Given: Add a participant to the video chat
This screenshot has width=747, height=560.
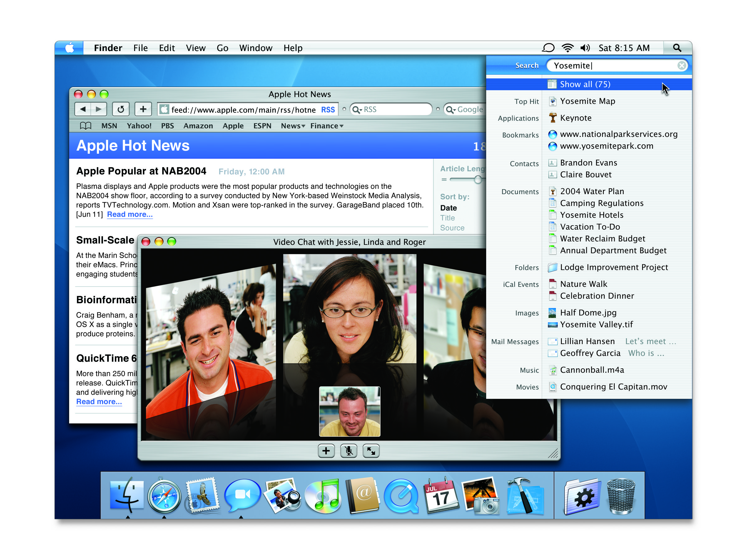Looking at the screenshot, I should (x=326, y=451).
